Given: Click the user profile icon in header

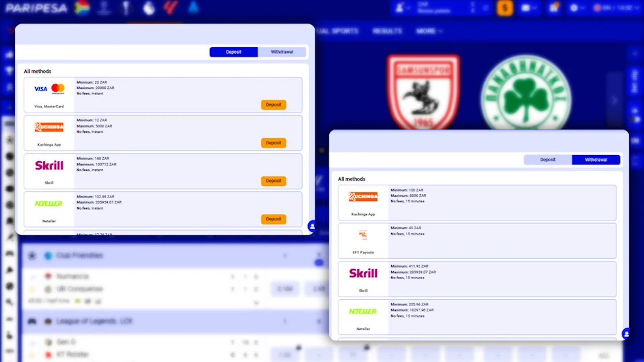Looking at the screenshot, I should coord(400,8).
